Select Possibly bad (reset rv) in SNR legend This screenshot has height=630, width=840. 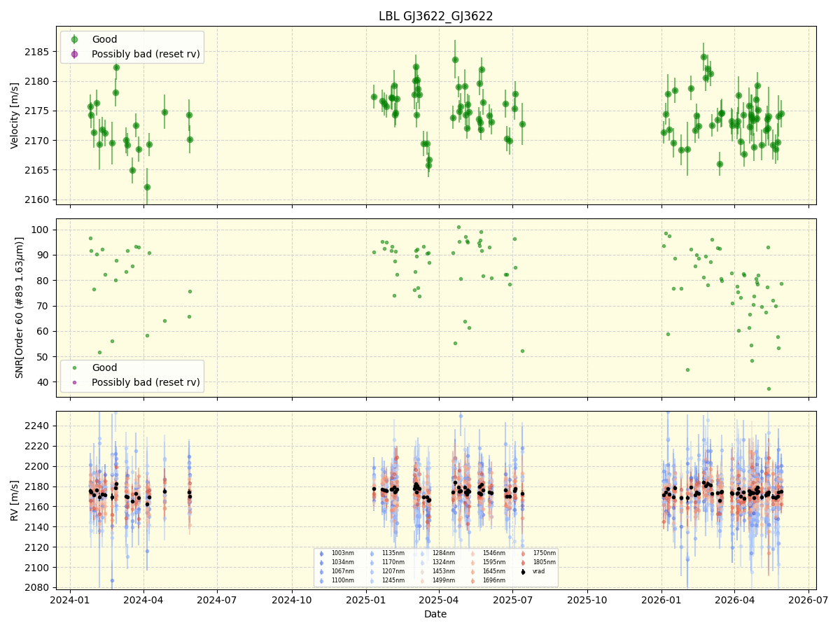tap(146, 382)
